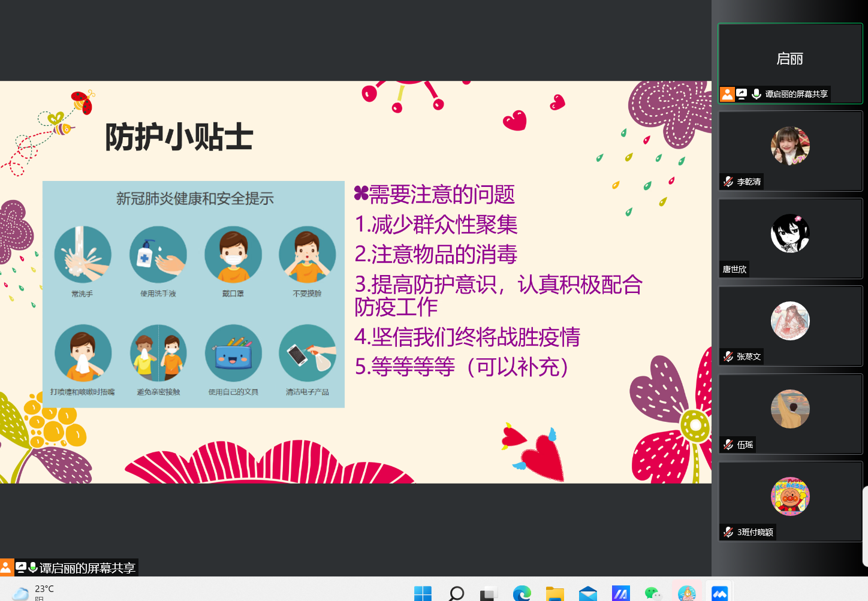
Task: Click the screen share icon on 启丽's tile
Action: click(742, 94)
